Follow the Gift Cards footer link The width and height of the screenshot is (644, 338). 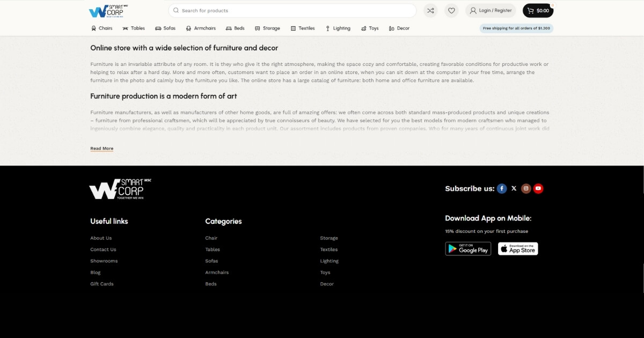pyautogui.click(x=102, y=284)
